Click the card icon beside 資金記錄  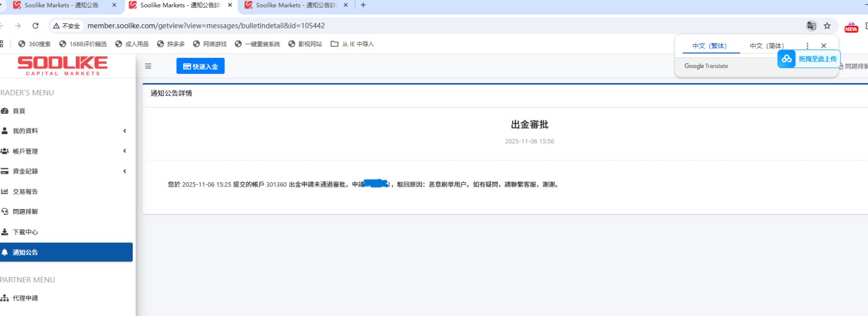click(x=5, y=171)
